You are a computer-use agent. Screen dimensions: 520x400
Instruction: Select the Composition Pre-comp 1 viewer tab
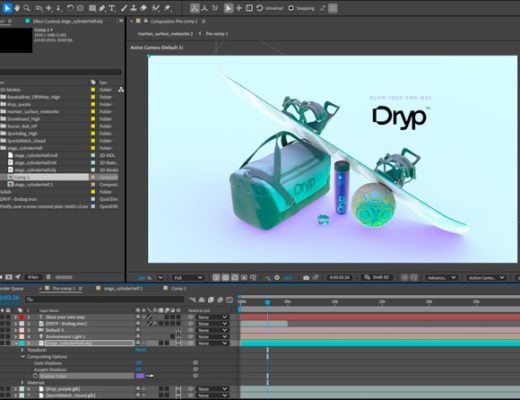click(x=174, y=21)
